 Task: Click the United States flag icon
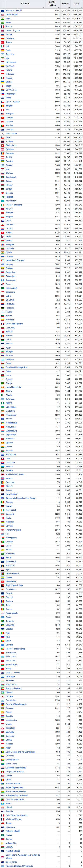click(x=3, y=15)
